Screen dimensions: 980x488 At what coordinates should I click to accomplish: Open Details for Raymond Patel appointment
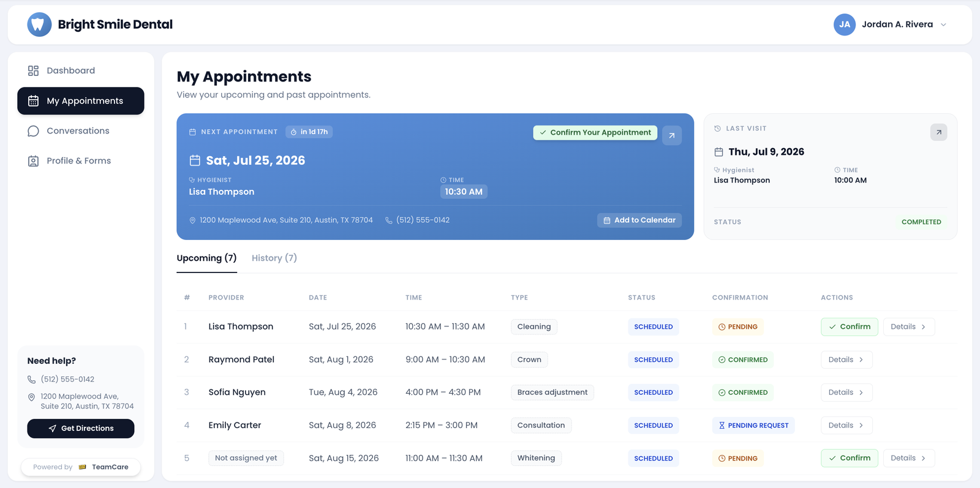[x=846, y=360]
